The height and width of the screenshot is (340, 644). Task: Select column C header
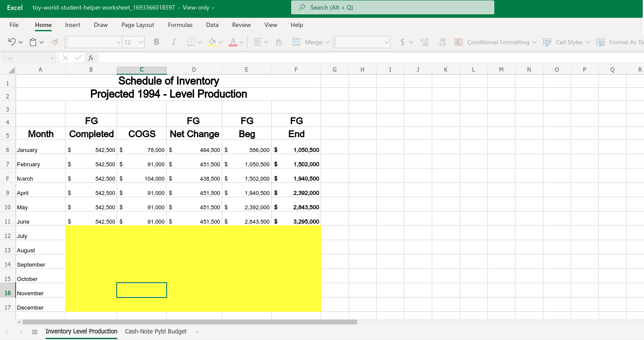pos(141,70)
